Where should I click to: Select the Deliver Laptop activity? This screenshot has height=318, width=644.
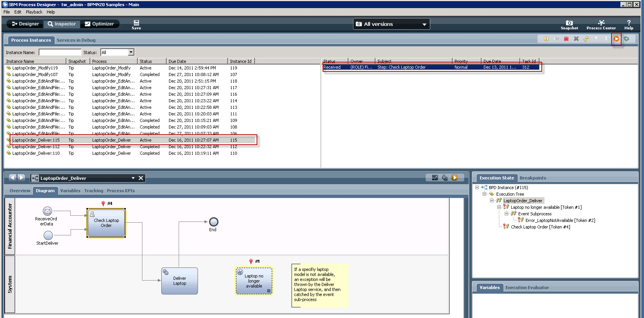click(179, 281)
